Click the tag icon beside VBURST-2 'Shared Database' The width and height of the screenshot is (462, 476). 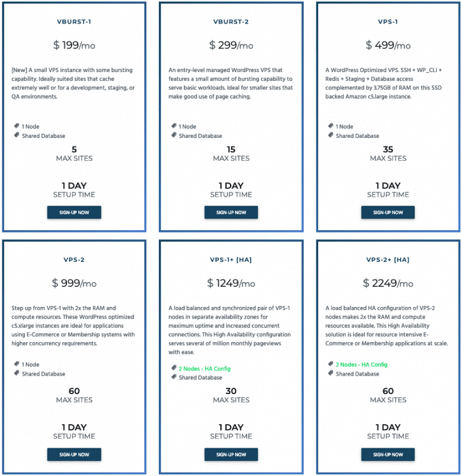click(174, 135)
